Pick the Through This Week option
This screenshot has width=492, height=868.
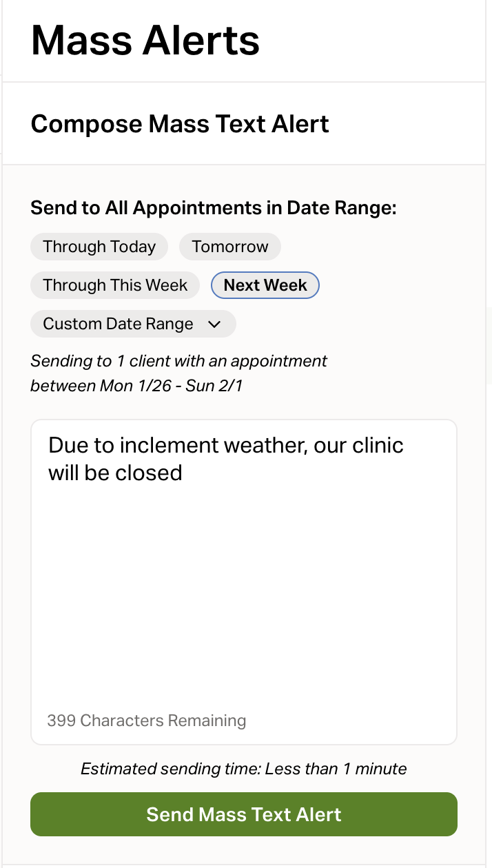[115, 285]
